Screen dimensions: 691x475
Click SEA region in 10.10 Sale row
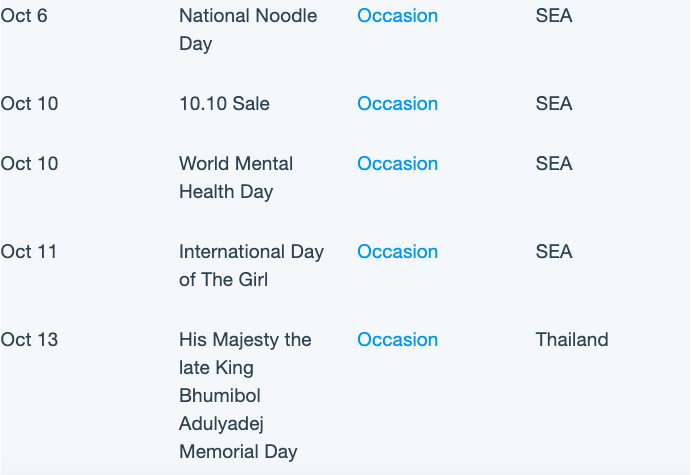coord(554,104)
